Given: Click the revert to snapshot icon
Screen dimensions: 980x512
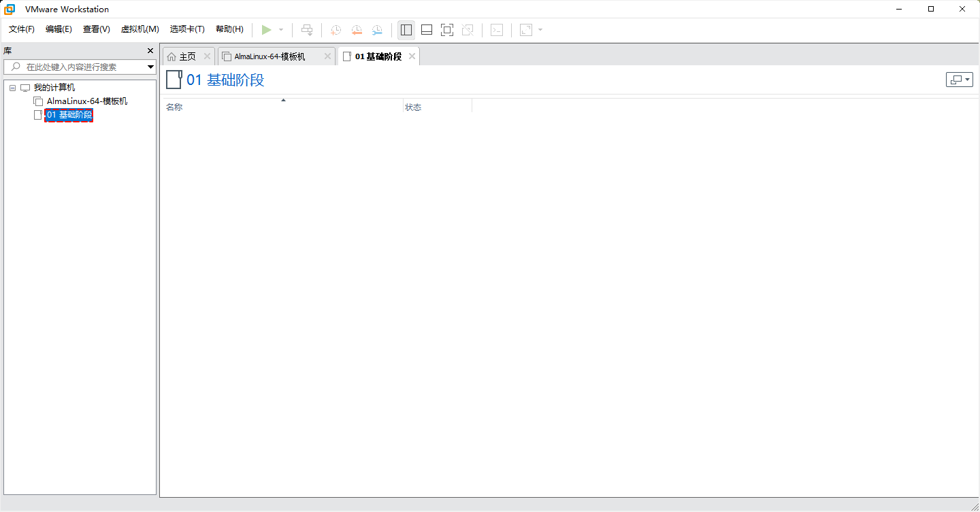Looking at the screenshot, I should click(357, 30).
